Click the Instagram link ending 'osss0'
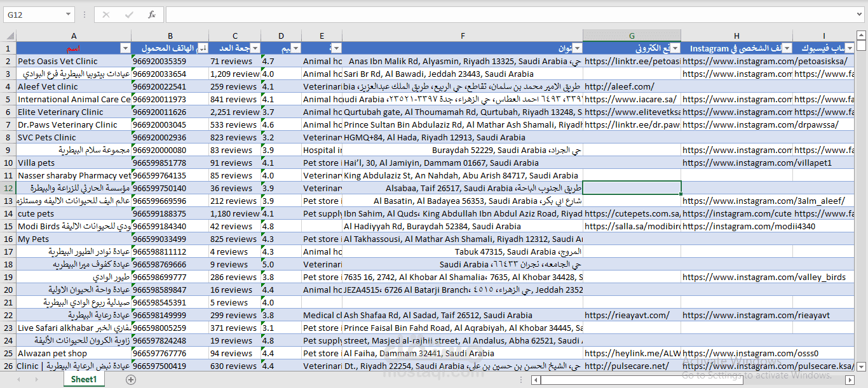Screen dimensions: 868x388 point(751,353)
